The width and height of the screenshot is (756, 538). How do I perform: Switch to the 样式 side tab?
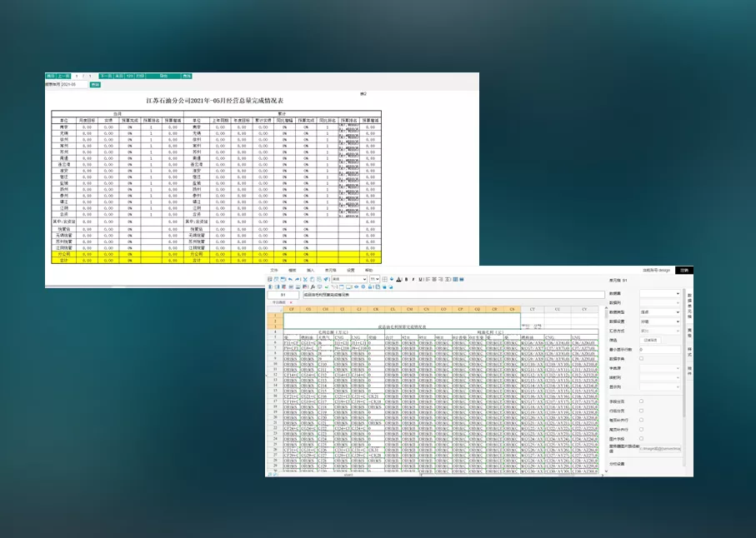(x=689, y=351)
